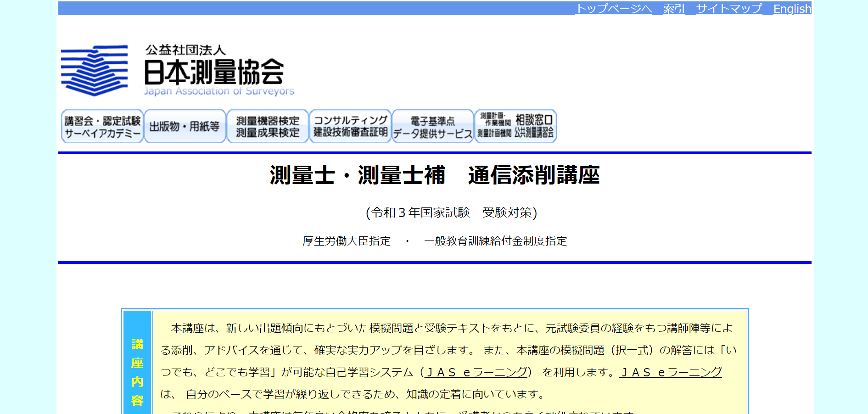Switch to the English version
This screenshot has width=868, height=414.
click(792, 9)
